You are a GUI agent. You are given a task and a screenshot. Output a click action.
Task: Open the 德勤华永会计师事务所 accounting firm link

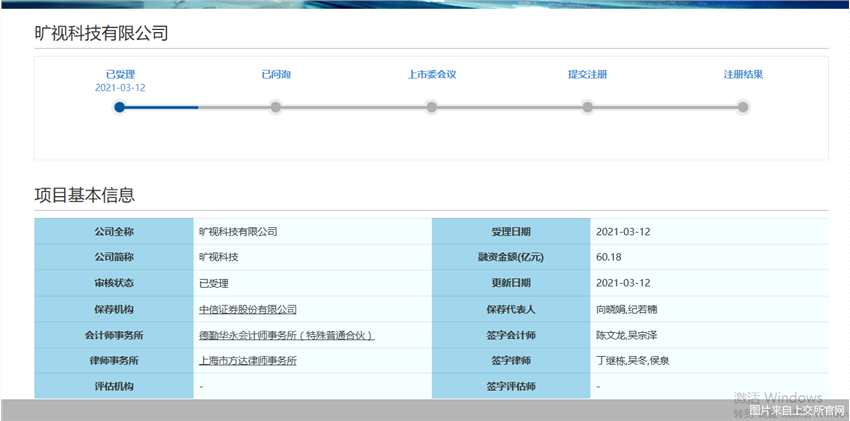tap(287, 335)
